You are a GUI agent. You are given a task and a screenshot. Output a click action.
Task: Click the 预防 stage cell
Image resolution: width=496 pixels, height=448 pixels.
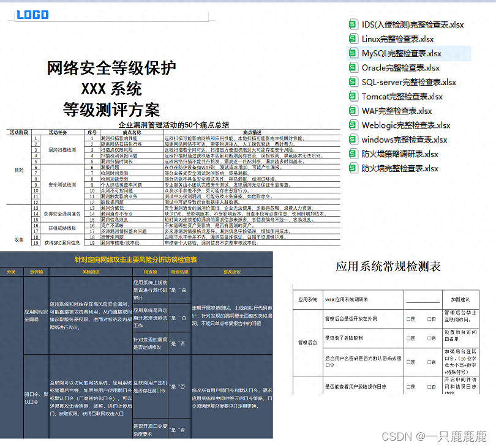[19, 170]
